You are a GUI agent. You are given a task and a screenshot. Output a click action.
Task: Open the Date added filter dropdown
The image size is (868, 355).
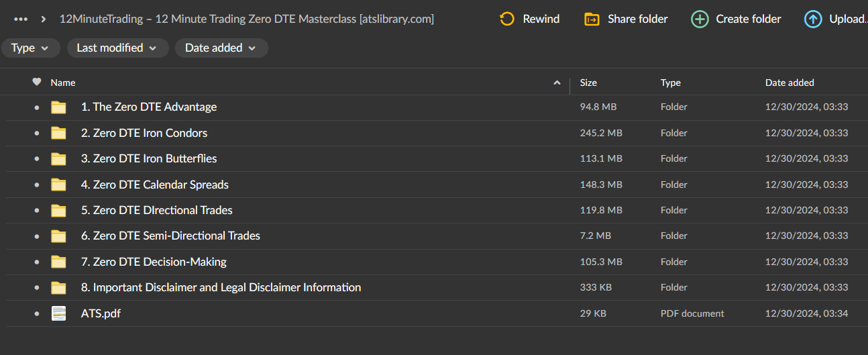[221, 48]
